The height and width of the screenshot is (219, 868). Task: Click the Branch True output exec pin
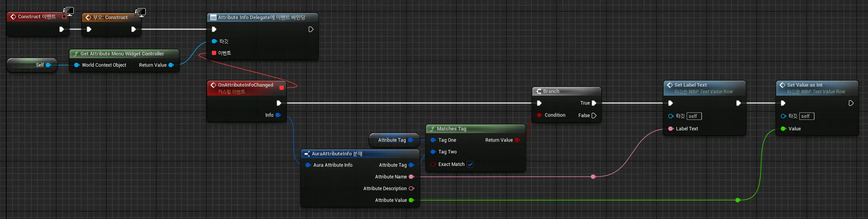tap(594, 103)
